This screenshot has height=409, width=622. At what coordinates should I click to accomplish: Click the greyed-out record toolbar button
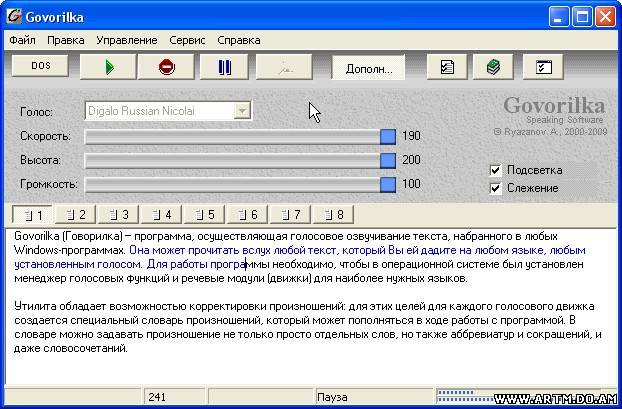[x=284, y=67]
